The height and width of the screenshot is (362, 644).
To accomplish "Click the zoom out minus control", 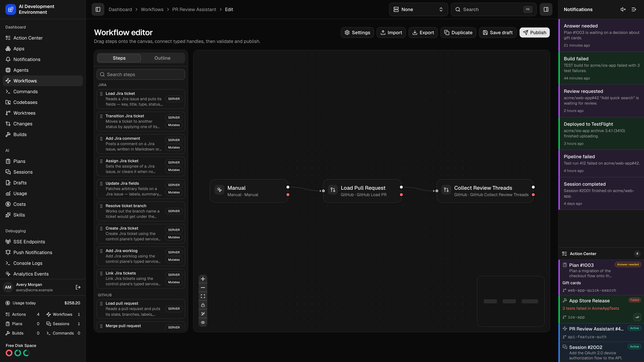I will coord(203,288).
